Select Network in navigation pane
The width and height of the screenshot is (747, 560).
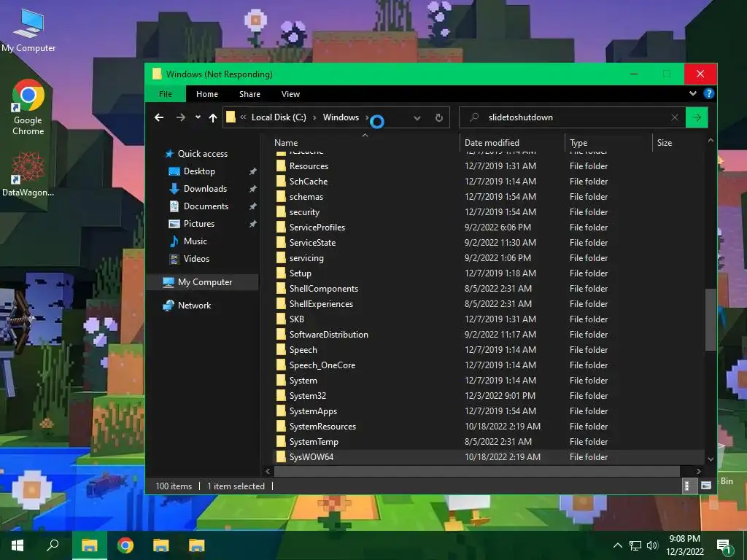pos(194,306)
